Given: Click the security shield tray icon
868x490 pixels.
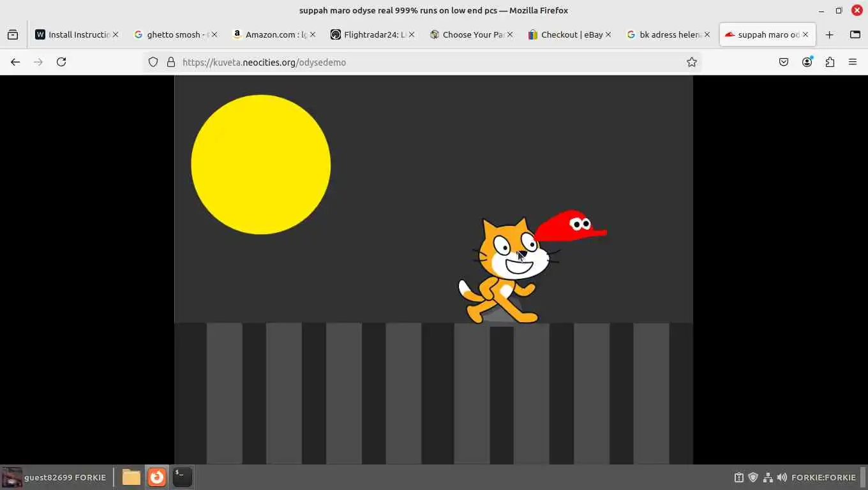Looking at the screenshot, I should point(753,477).
